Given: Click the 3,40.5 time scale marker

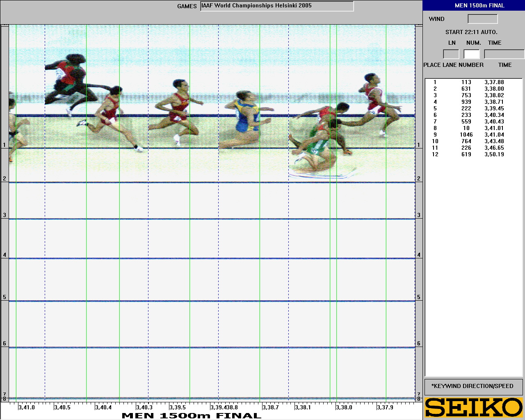Looking at the screenshot, I should pos(62,407).
